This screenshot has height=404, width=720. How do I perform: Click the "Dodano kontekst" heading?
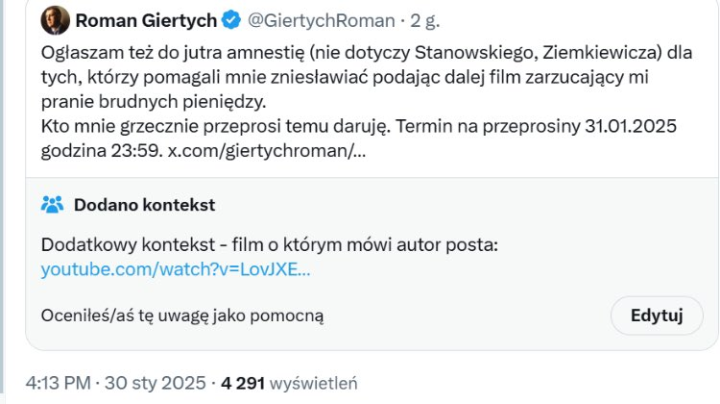[144, 205]
